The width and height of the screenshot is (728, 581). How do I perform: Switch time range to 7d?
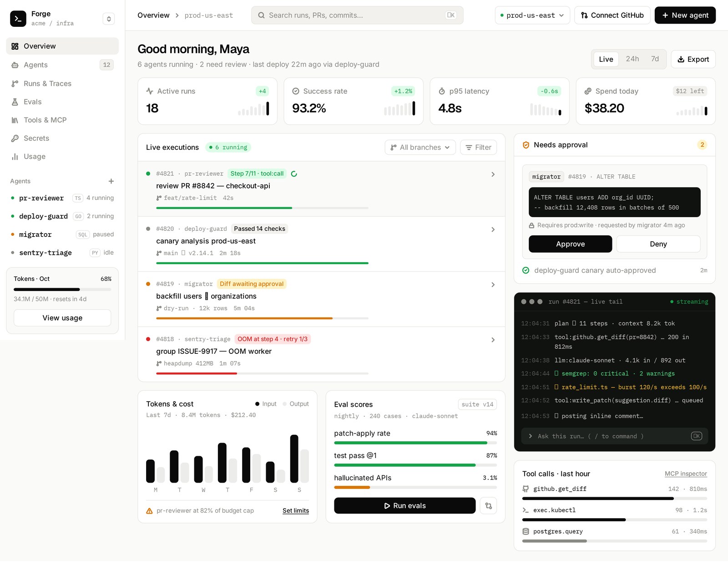click(x=655, y=59)
